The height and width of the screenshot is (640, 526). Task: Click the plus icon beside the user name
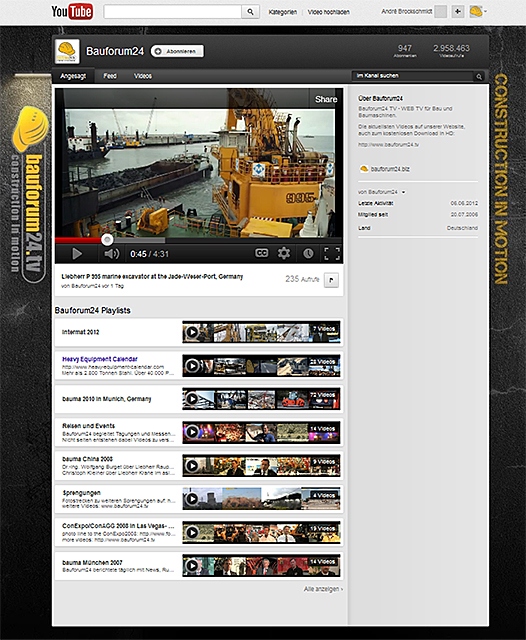coord(458,11)
